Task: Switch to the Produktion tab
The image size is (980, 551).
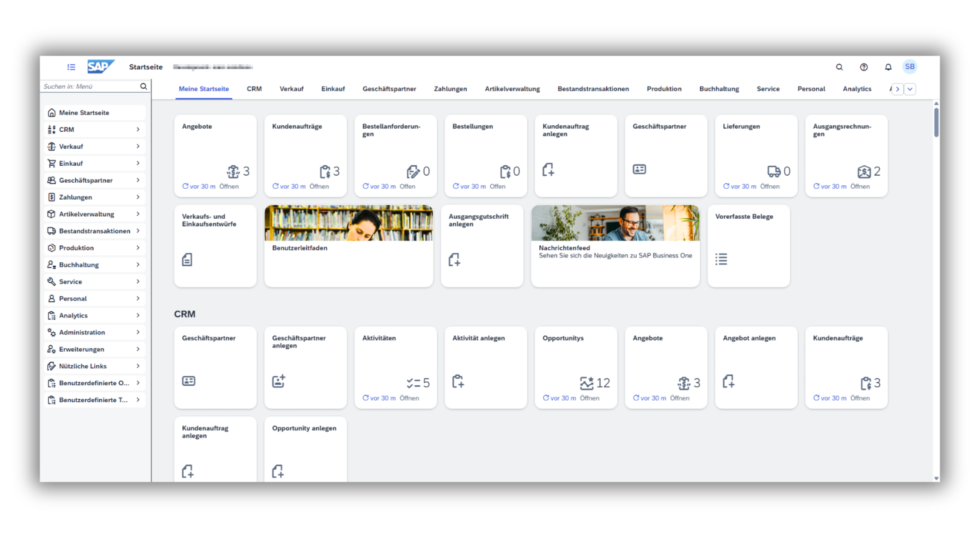Action: click(664, 88)
